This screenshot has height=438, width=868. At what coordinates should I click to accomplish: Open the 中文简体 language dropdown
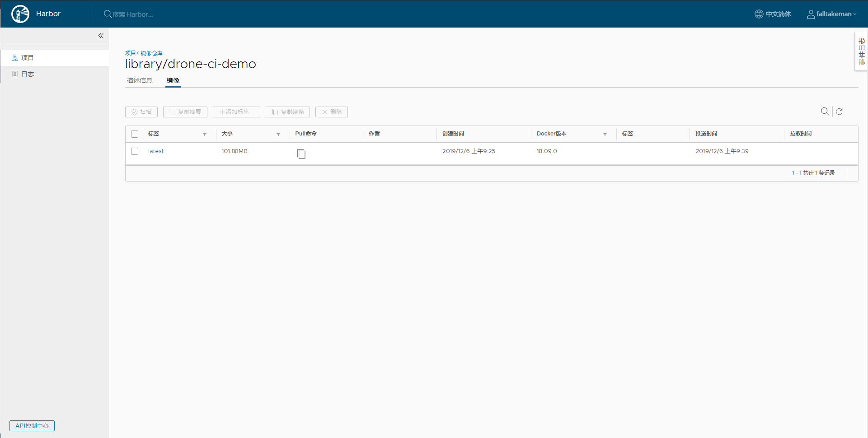(773, 14)
